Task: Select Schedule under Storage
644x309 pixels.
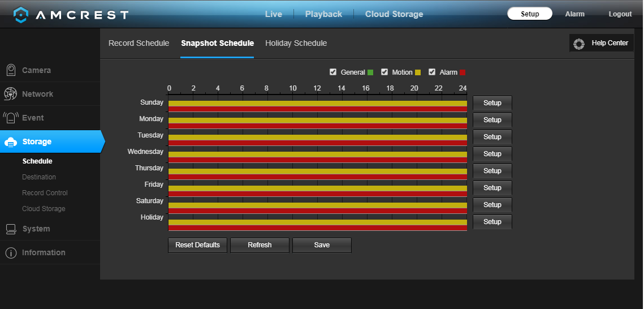Action: (37, 161)
